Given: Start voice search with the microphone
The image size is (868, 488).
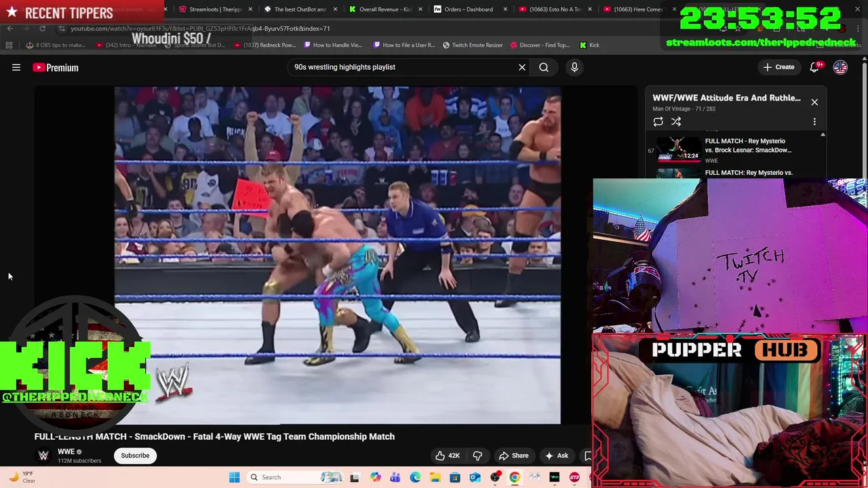Looking at the screenshot, I should tap(574, 67).
